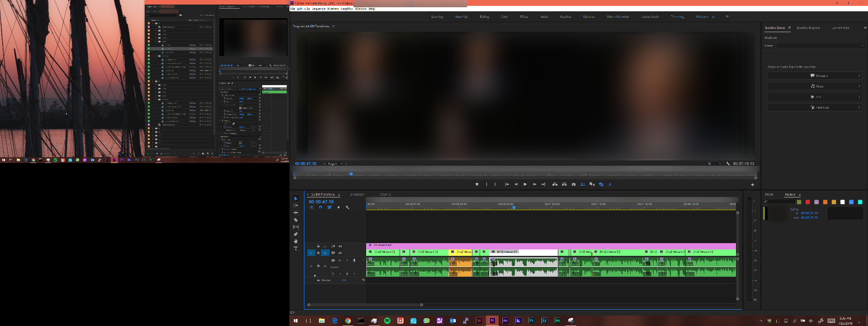Screen dimensions: 868x326
Task: Select the Type tool
Action: pyautogui.click(x=296, y=249)
